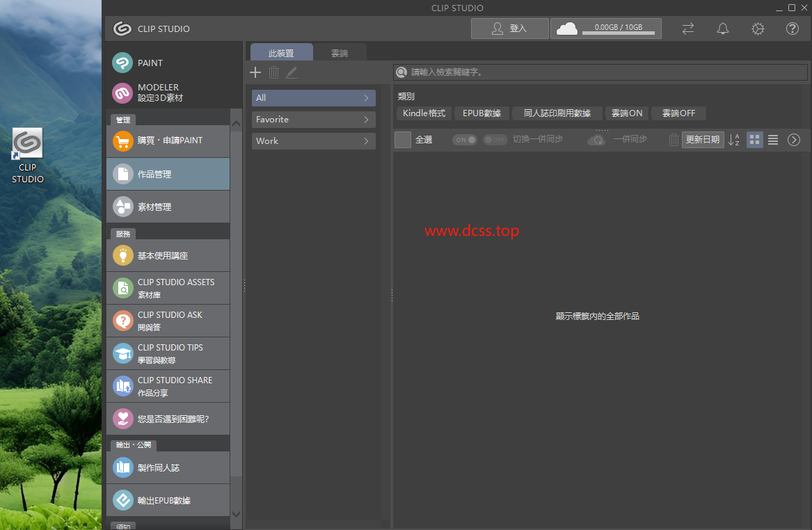Viewport: 812px width, 530px height.
Task: Click the 登入 login button
Action: (509, 29)
